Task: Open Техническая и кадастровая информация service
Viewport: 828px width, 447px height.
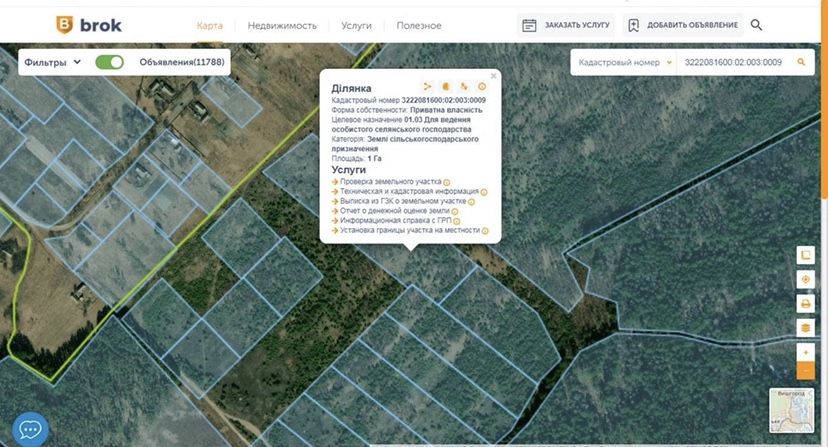Action: tap(409, 191)
